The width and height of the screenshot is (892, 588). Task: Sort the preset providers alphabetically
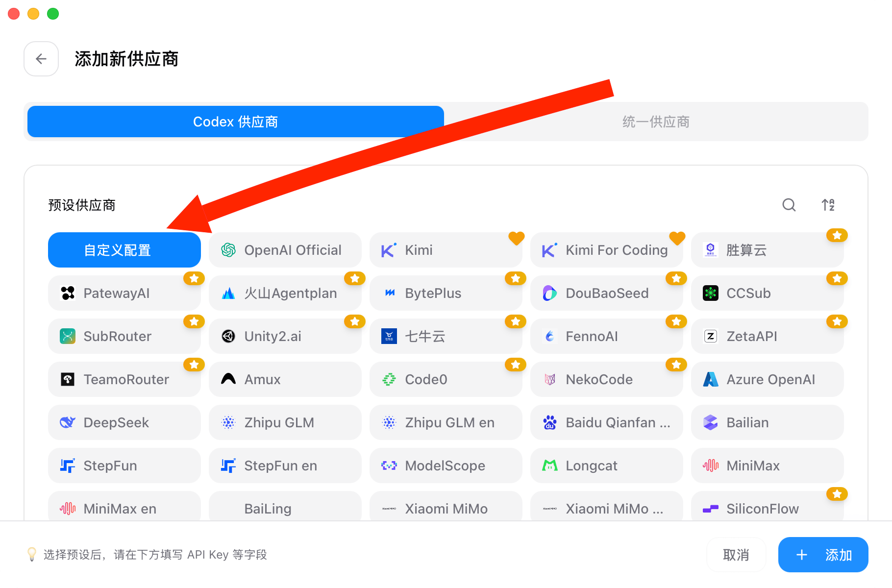[x=828, y=205]
